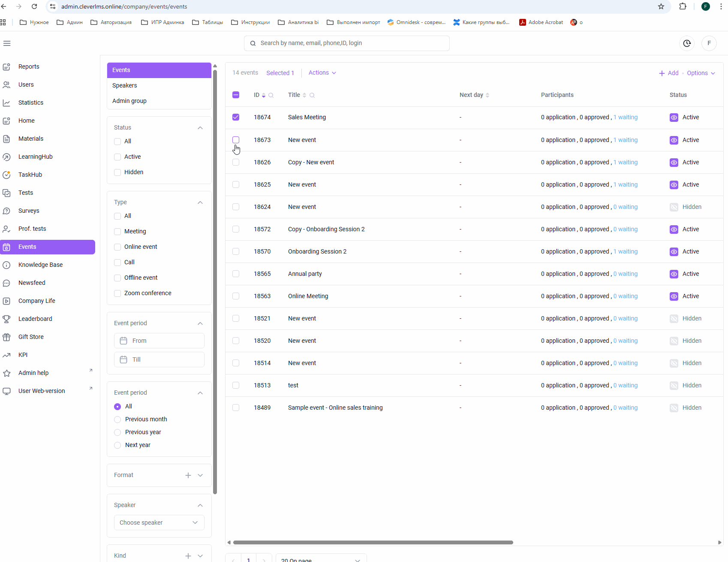
Task: Check the Zoom conference type filter
Action: click(117, 293)
